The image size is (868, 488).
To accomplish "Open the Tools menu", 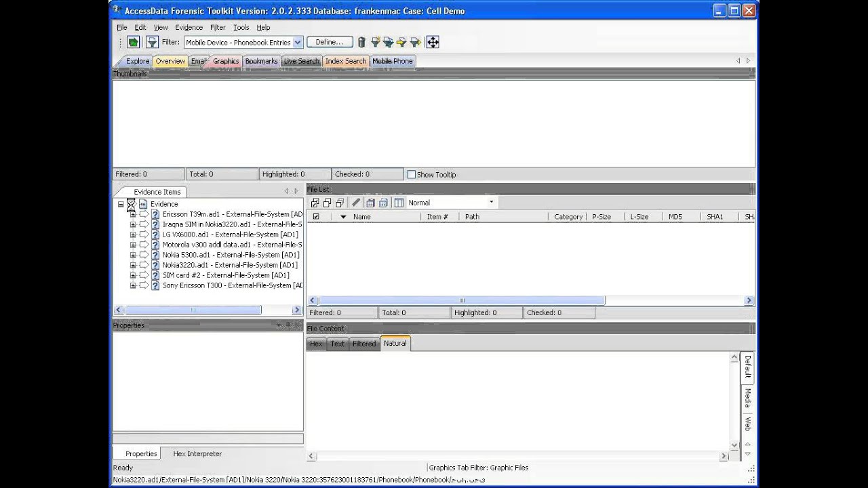I will pyautogui.click(x=241, y=27).
